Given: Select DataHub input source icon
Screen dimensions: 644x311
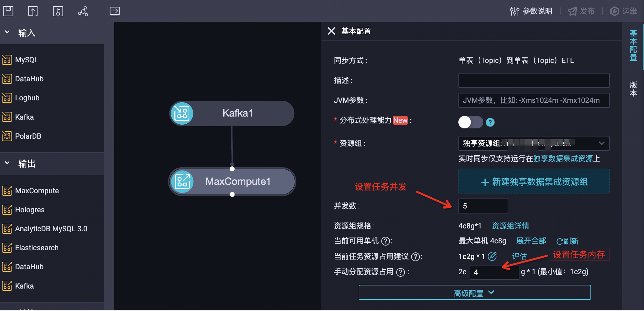Looking at the screenshot, I should click(7, 79).
